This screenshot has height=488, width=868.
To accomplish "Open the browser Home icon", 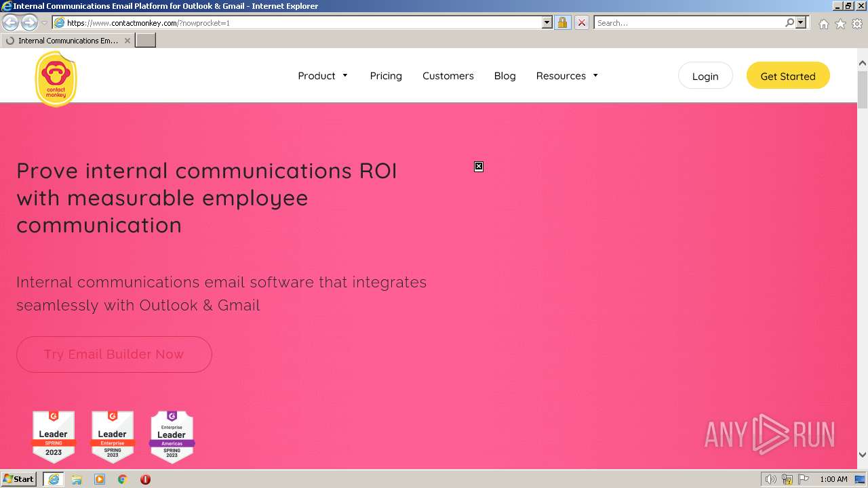I will [x=823, y=24].
